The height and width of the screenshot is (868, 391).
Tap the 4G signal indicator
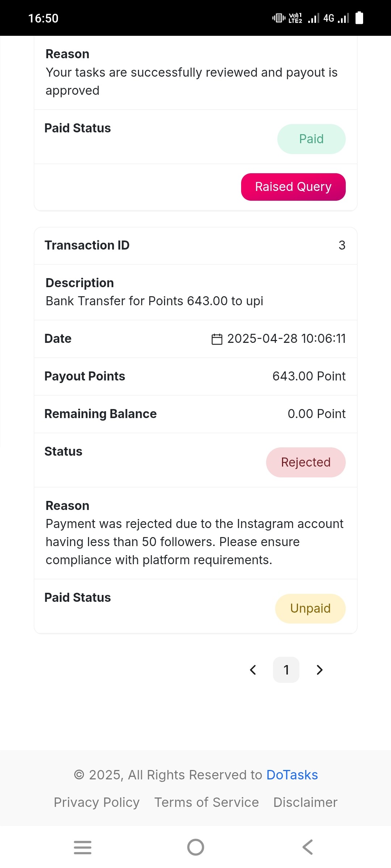click(x=336, y=18)
